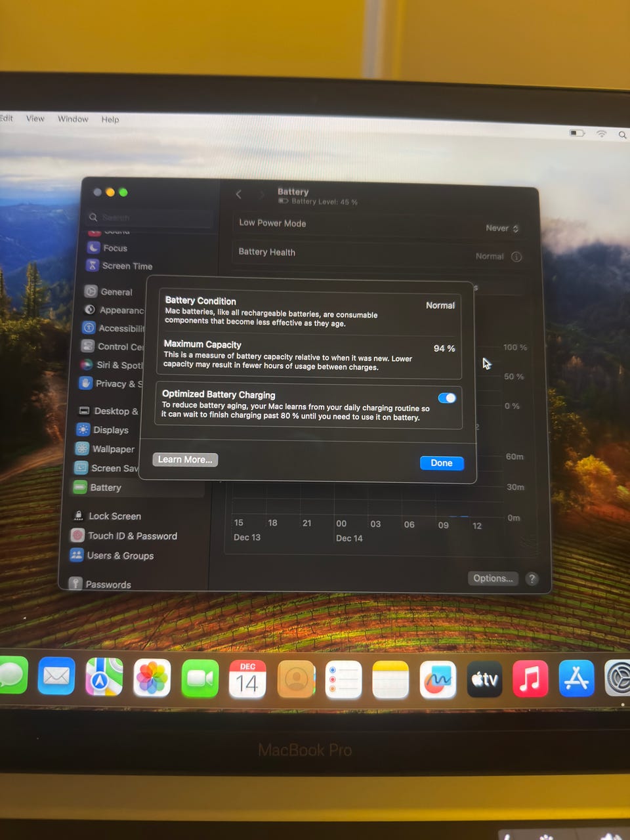Click Wi-Fi icon in menu bar
This screenshot has height=840, width=630.
[601, 133]
